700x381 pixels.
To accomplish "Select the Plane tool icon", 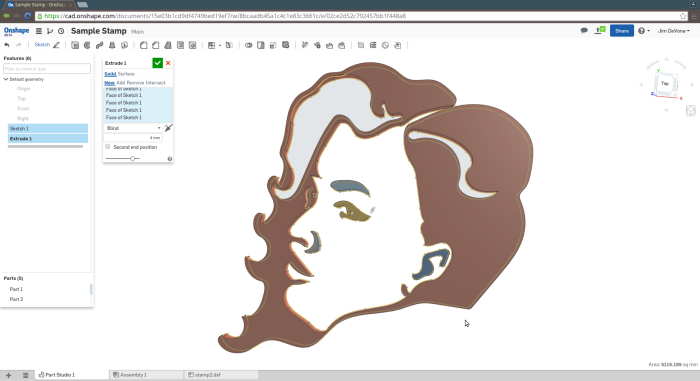I will (x=361, y=45).
